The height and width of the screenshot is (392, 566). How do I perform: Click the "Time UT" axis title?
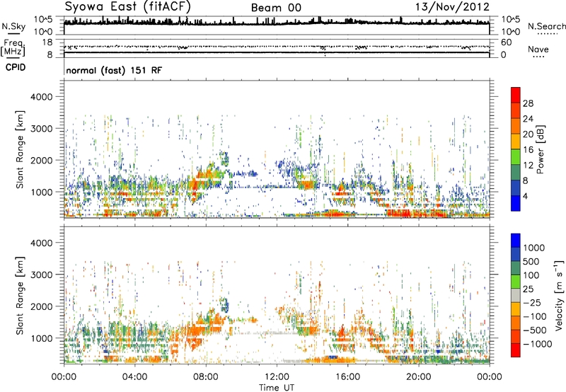(277, 388)
